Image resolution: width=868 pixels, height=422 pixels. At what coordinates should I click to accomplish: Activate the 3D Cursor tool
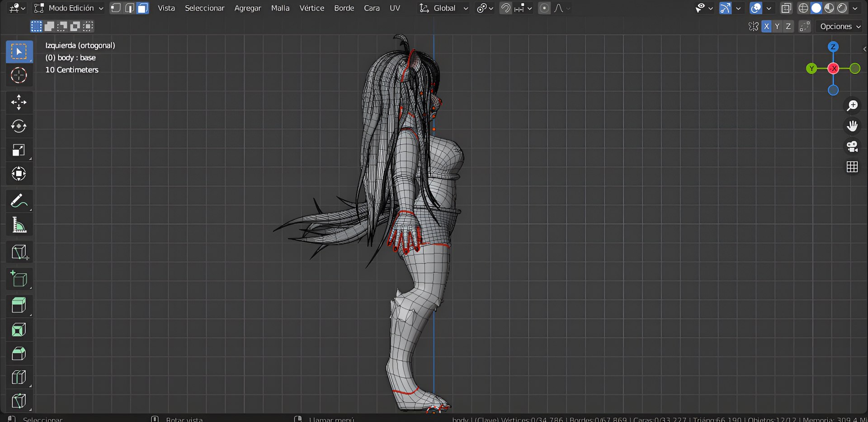click(x=19, y=75)
